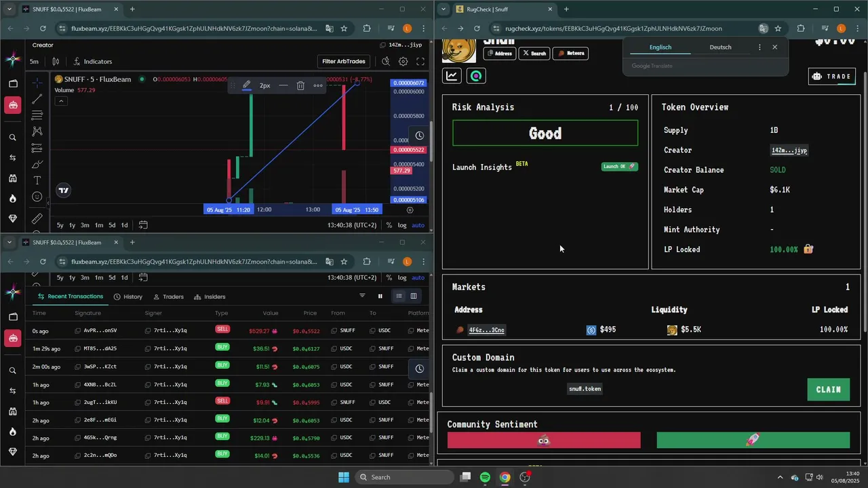Select the text annotation tool
This screenshot has height=488, width=868.
37,180
